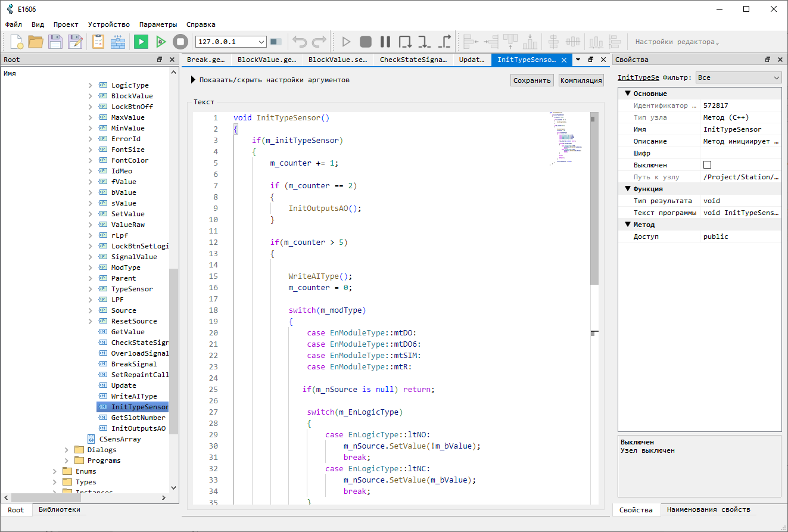The image size is (788, 532).
Task: Toggle the connection switch beside IP address
Action: tap(276, 42)
